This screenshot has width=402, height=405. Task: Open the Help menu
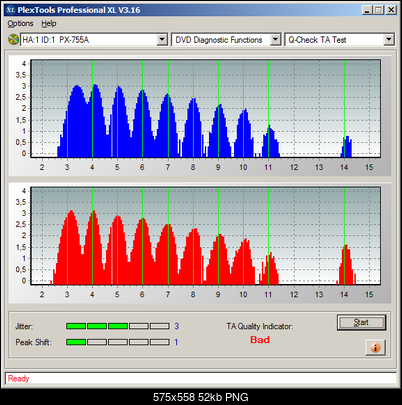(49, 24)
